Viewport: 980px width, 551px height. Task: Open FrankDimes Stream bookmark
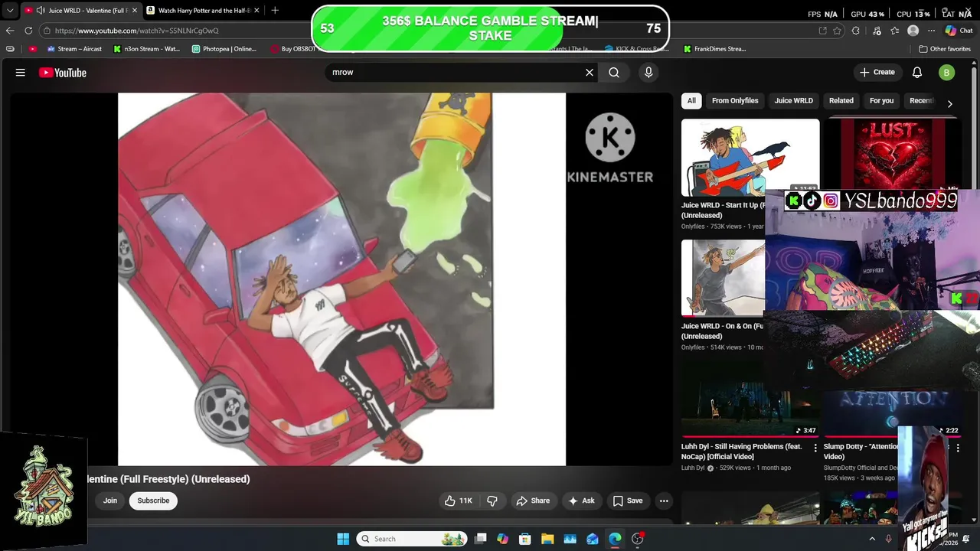coord(715,49)
